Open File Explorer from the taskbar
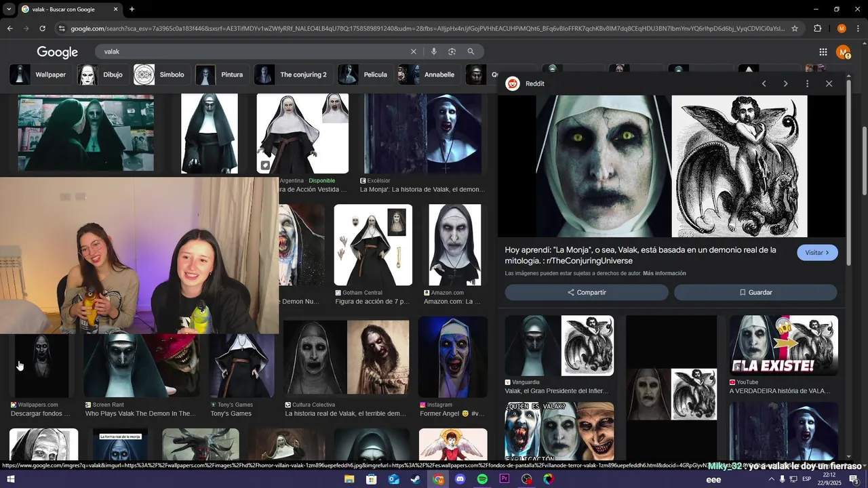868x488 pixels. (x=349, y=479)
